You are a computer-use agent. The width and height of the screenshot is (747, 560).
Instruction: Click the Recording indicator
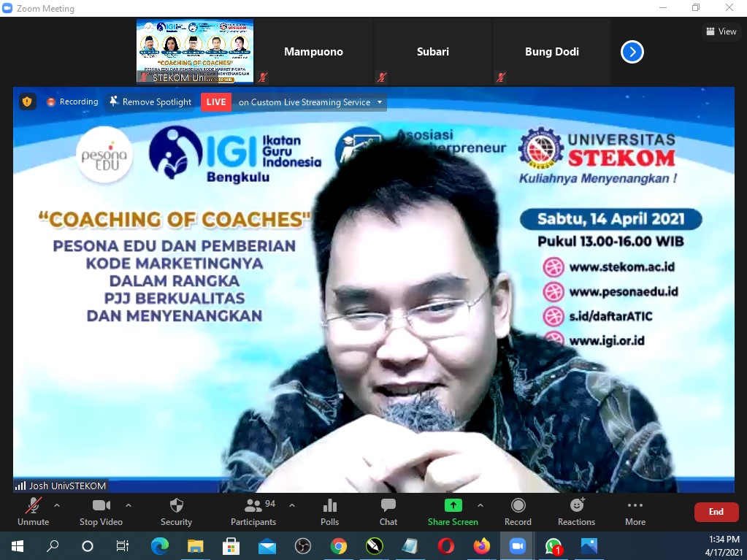[72, 102]
